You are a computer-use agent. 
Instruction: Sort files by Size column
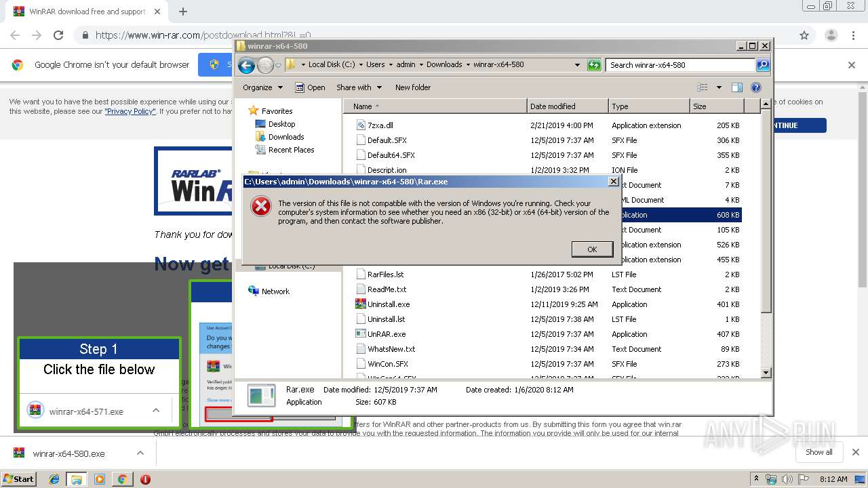point(717,106)
